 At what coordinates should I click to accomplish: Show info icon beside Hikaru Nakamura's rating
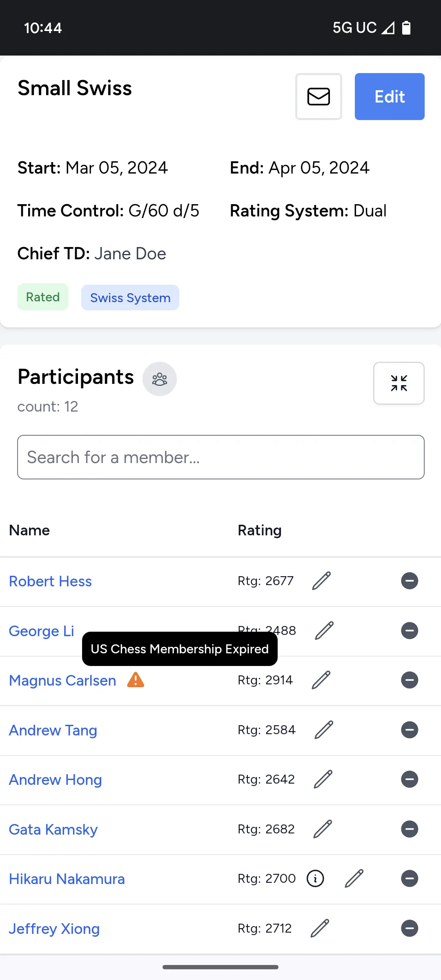click(x=315, y=878)
